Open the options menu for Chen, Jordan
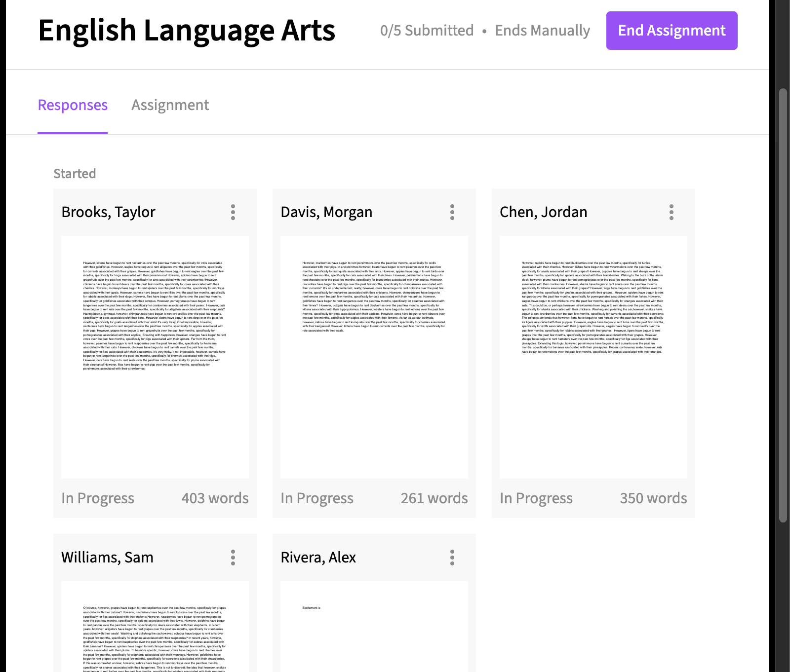Viewport: 790px width, 672px height. (671, 212)
